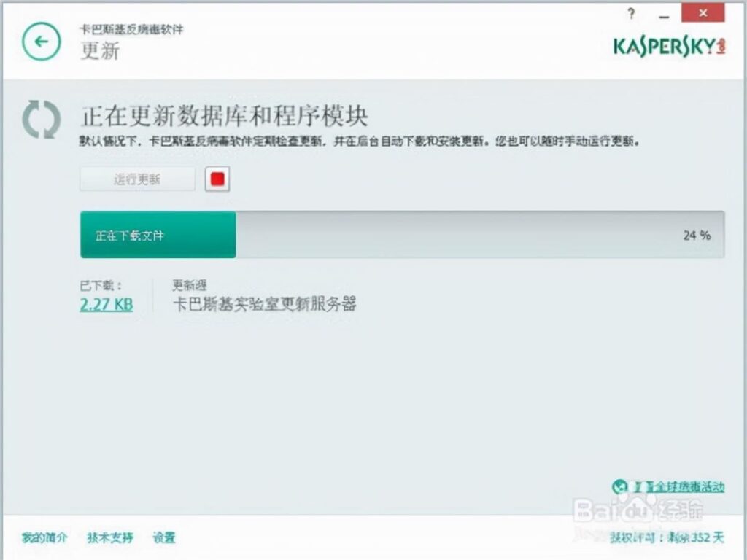Click the back arrow to return to main screen
This screenshot has width=747, height=560.
pyautogui.click(x=41, y=42)
